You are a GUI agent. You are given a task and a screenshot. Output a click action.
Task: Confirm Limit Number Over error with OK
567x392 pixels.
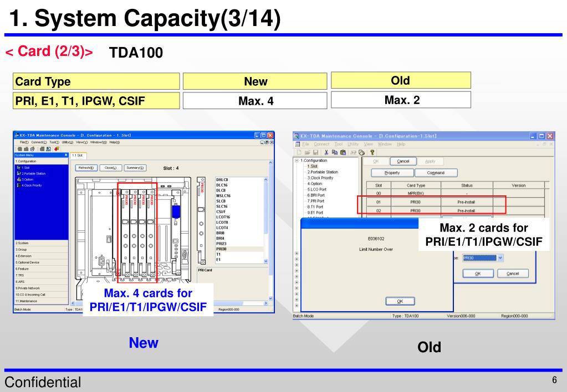[400, 301]
